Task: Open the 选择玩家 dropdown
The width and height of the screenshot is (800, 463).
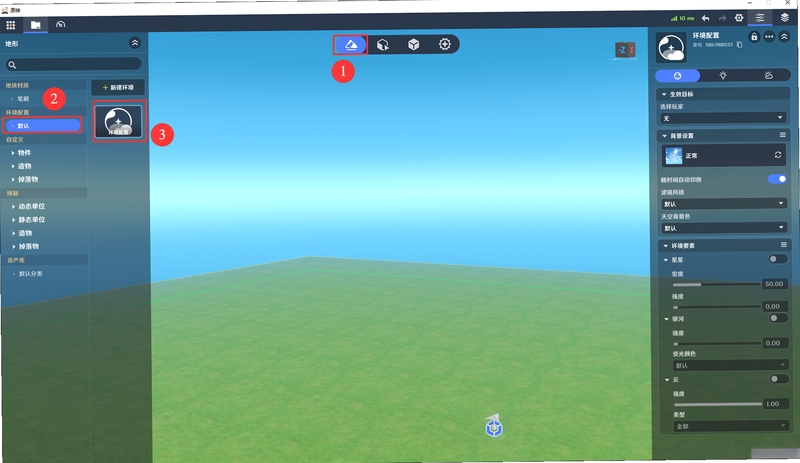Action: pyautogui.click(x=723, y=118)
